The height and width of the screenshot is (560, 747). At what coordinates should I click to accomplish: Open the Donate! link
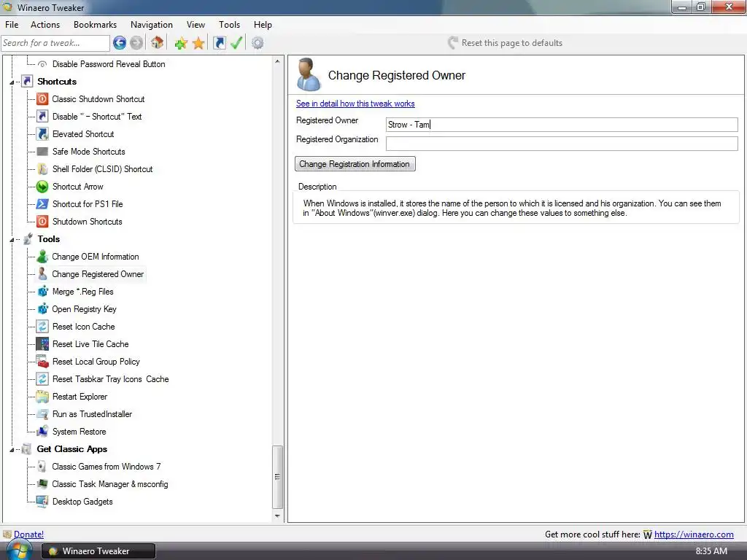click(x=28, y=534)
